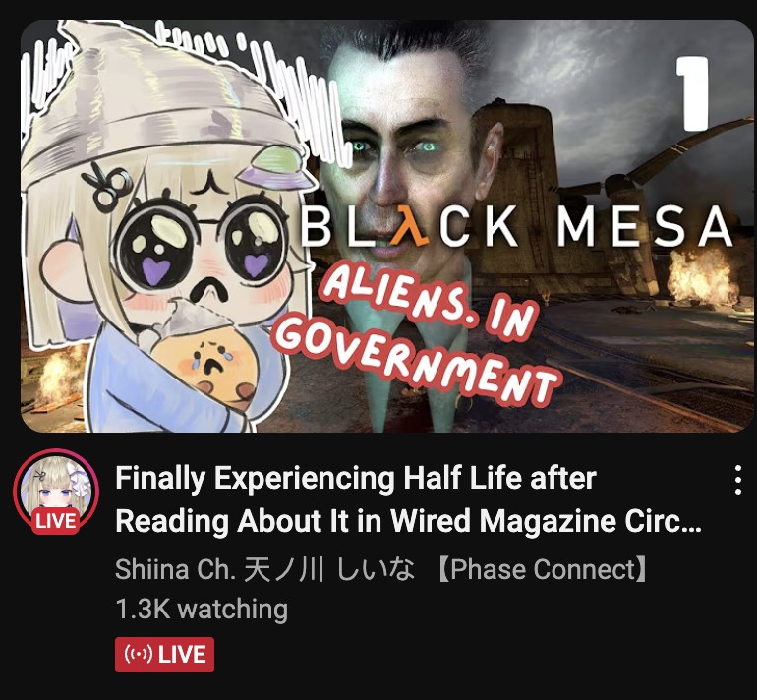Click the 【Phase Connect】 text in channel name
This screenshot has width=757, height=700.
click(542, 569)
